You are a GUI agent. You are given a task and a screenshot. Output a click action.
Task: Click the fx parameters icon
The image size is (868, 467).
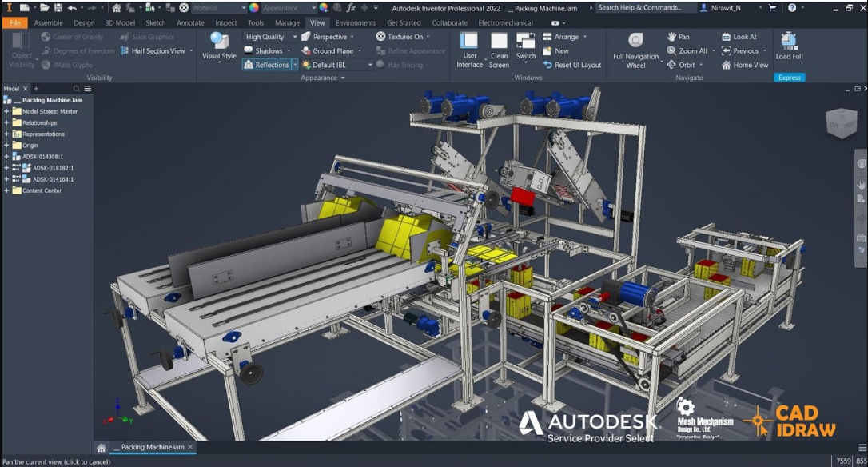pos(351,8)
